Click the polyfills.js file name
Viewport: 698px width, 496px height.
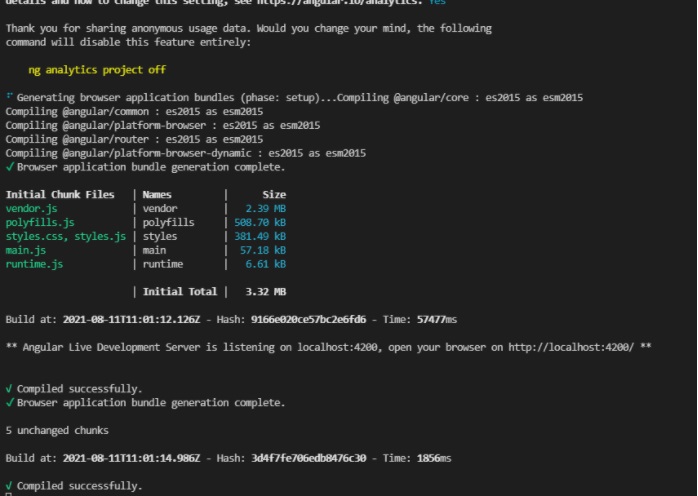click(40, 222)
